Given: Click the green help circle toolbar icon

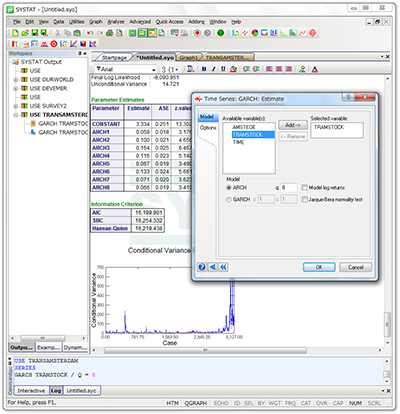Looking at the screenshot, I should [220, 33].
